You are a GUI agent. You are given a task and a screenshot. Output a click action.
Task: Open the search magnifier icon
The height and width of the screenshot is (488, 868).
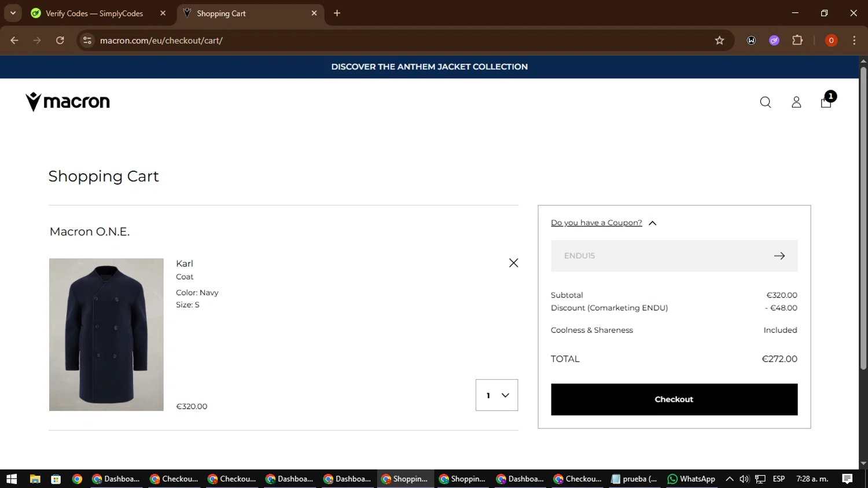pyautogui.click(x=766, y=102)
